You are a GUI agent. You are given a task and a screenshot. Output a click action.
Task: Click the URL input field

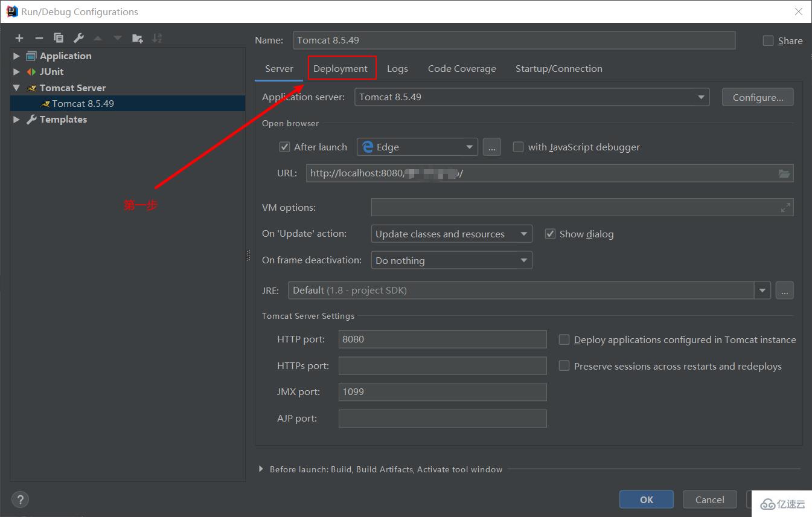click(549, 173)
